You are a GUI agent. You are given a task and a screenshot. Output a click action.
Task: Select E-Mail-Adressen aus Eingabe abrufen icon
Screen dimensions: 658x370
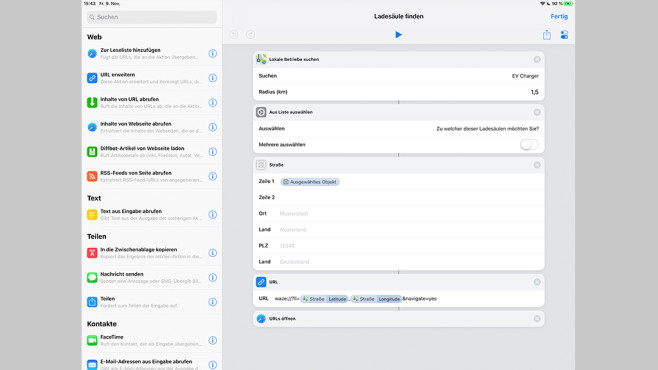tap(92, 365)
